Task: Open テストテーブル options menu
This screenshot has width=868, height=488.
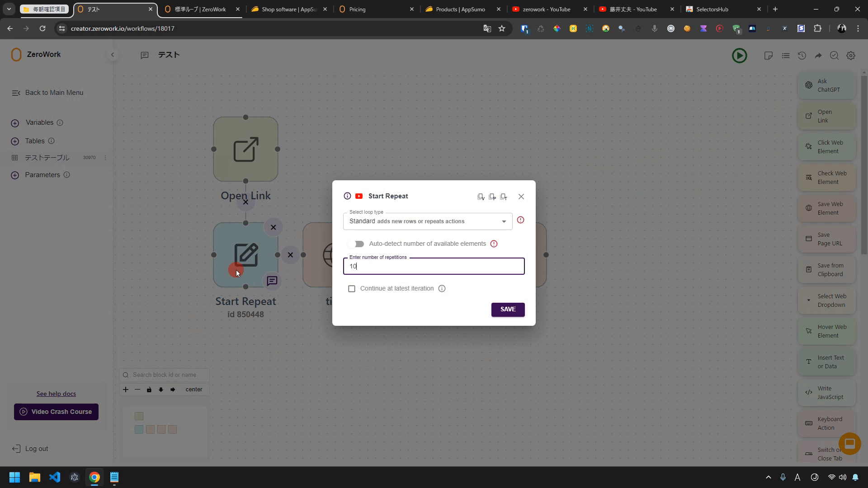Action: pos(105,158)
